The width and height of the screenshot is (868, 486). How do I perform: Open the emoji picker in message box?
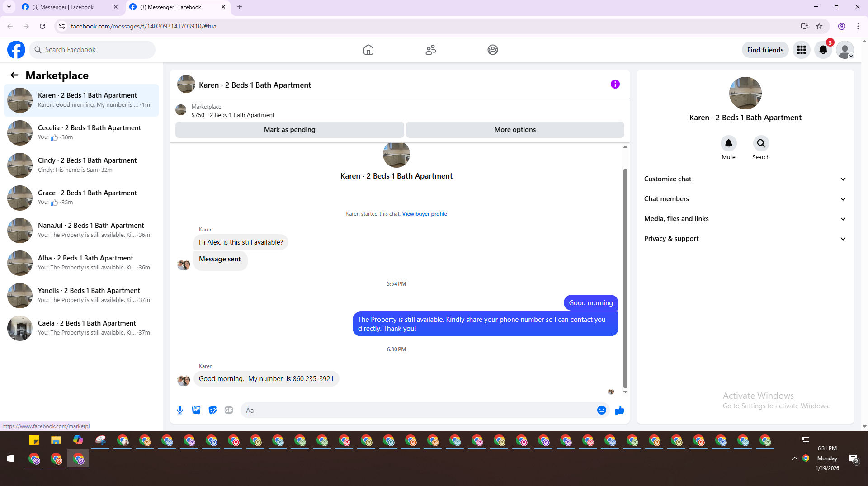point(602,410)
